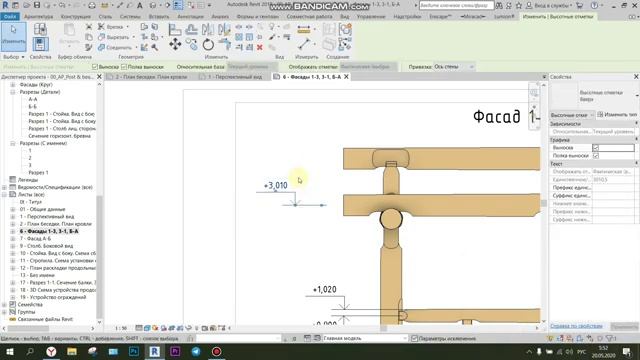The height and width of the screenshot is (360, 640).
Task: Click the Copy tool in the Modify panel
Action: 191,44
